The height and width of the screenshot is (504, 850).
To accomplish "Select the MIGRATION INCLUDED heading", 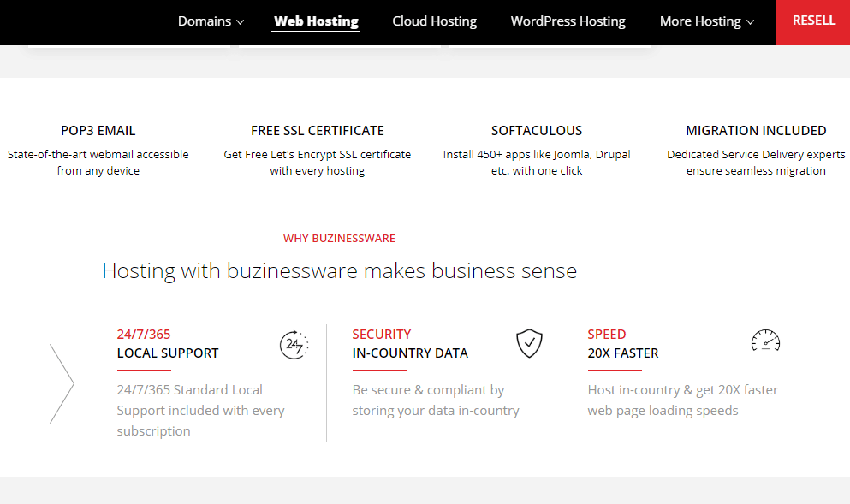I will [x=756, y=131].
